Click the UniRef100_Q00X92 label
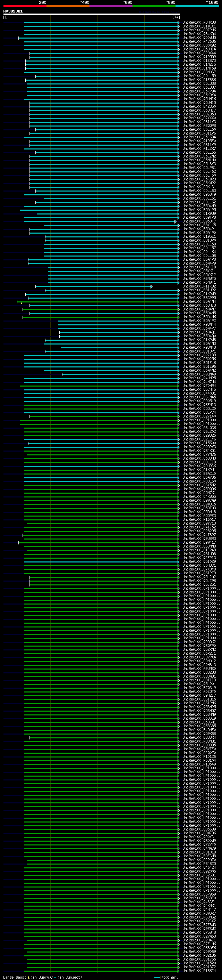Viewport: 222px width, 980px height. pyautogui.click(x=199, y=45)
